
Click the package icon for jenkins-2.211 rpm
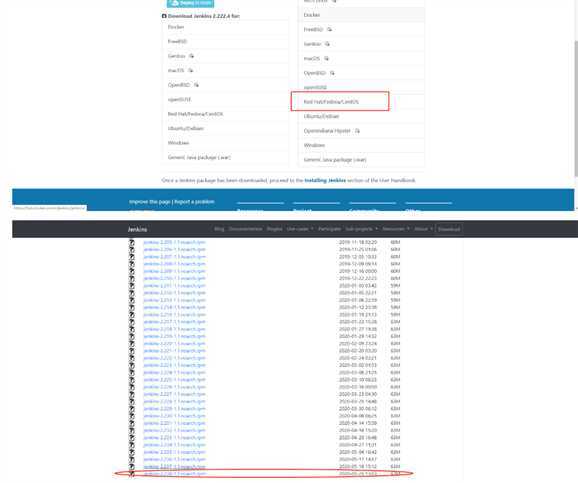[132, 286]
